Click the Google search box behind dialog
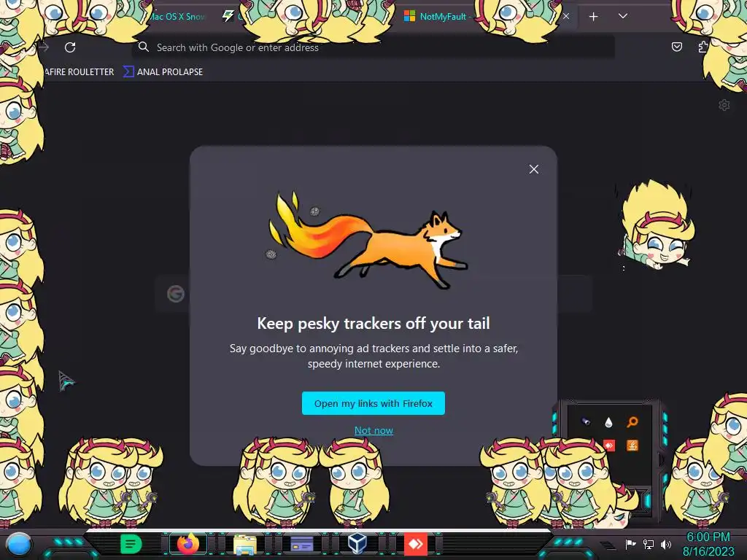This screenshot has height=560, width=747. [x=373, y=293]
